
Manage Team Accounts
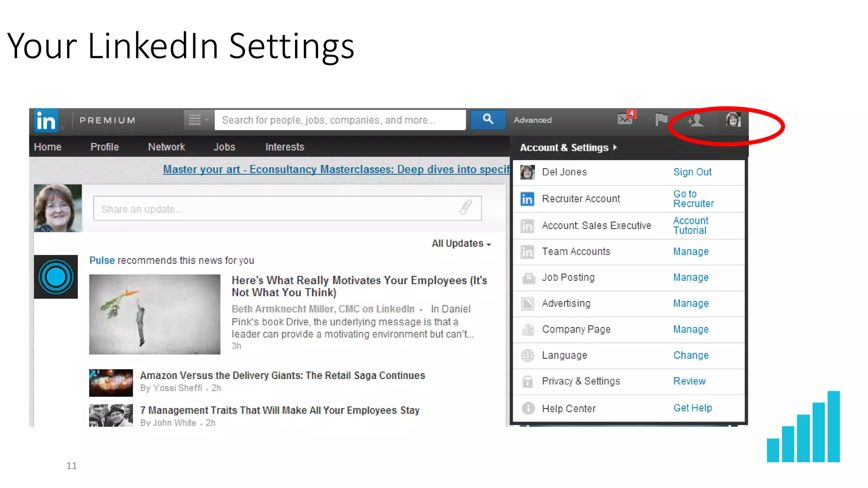(x=691, y=252)
